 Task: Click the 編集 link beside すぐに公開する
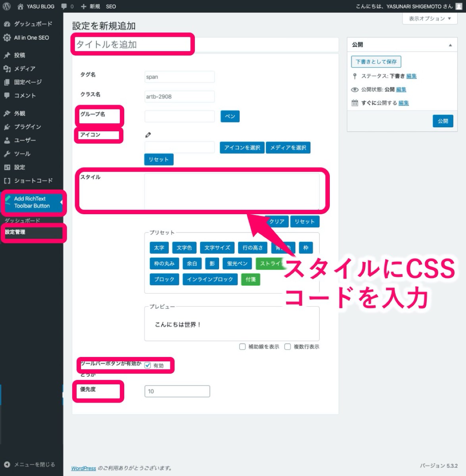403,103
